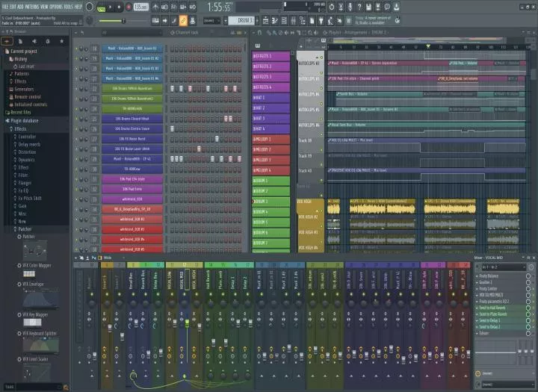Select MELODY 1 pattern in picker
The width and height of the screenshot is (538, 392).
pos(270,139)
